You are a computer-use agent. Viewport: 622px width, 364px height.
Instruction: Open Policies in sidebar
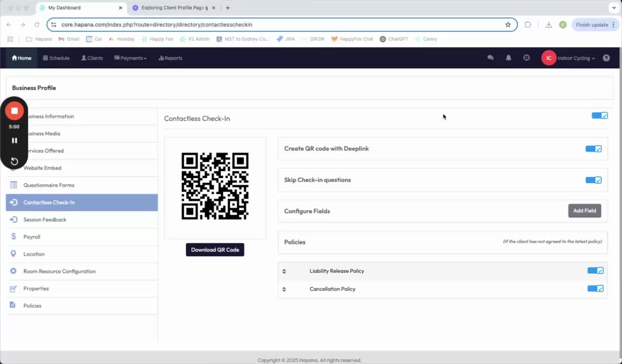point(82,305)
